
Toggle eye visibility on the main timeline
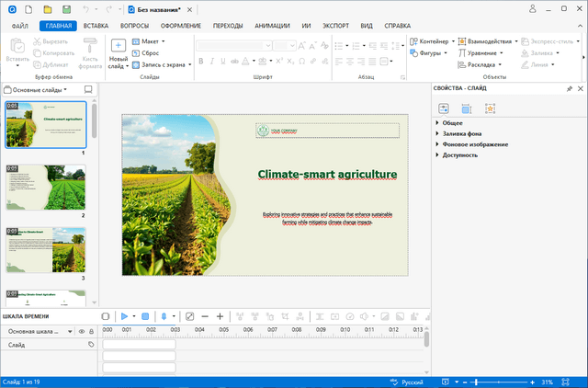pyautogui.click(x=81, y=331)
